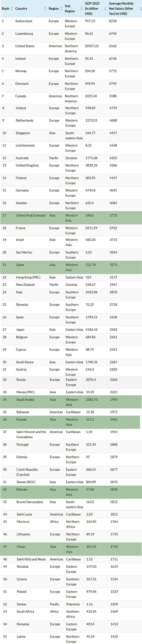
Task: Click the Saint Vincent and the Grenadines cell
Action: [x=31, y=435]
